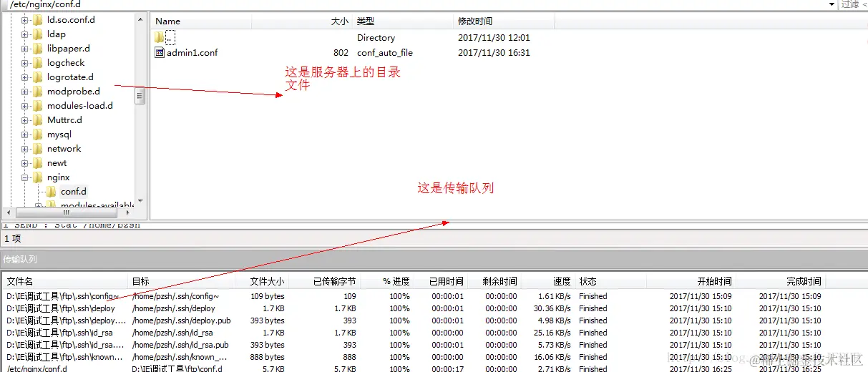Sort files by 类型 column header

(x=404, y=21)
